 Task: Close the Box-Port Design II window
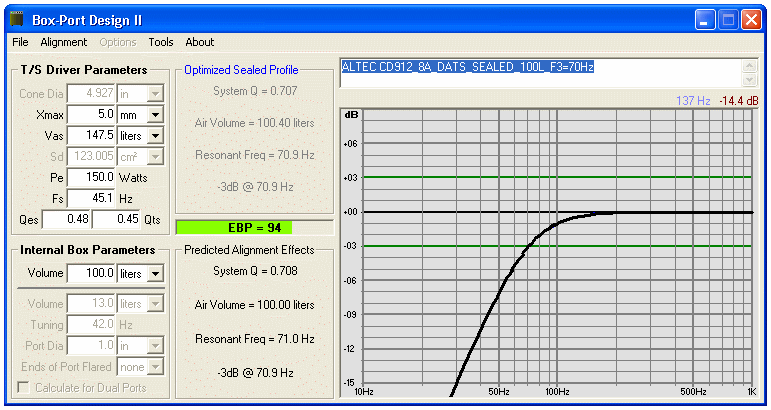click(751, 20)
